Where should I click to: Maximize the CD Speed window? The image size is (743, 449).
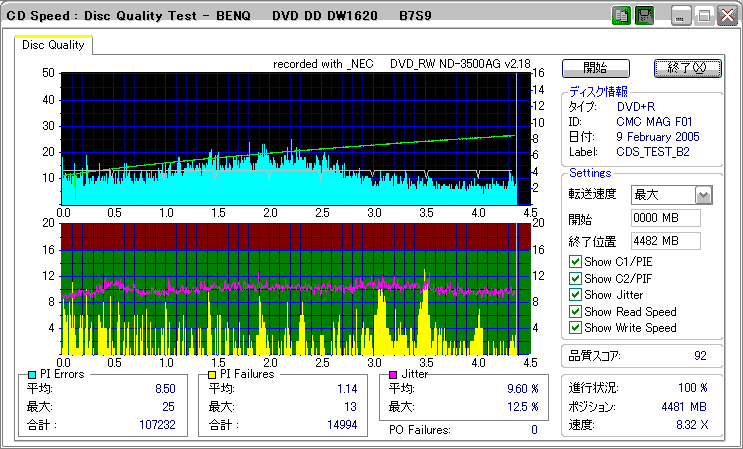tap(704, 16)
